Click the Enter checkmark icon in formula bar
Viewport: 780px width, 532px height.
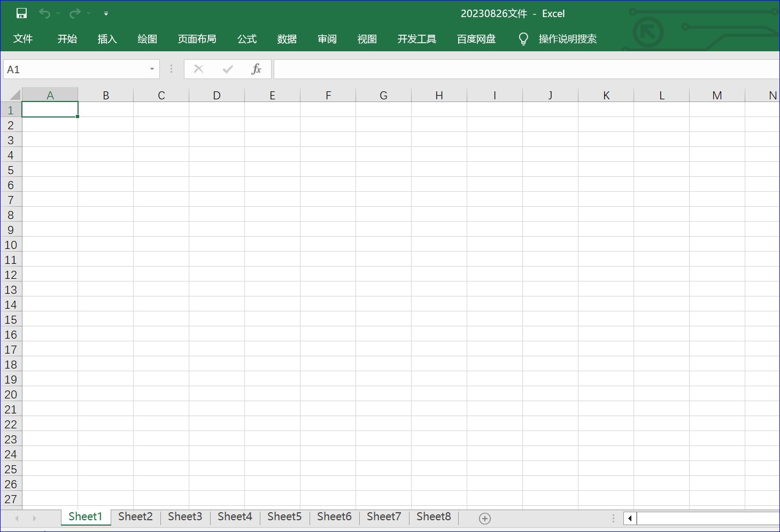228,69
